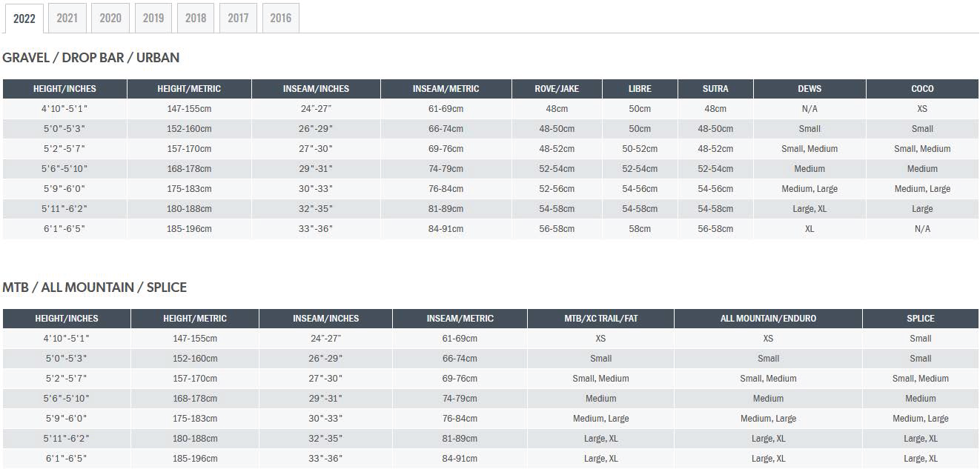The height and width of the screenshot is (475, 980).
Task: Click XS in the ALL MOUNTAIN/ENDURO column
Action: [768, 339]
